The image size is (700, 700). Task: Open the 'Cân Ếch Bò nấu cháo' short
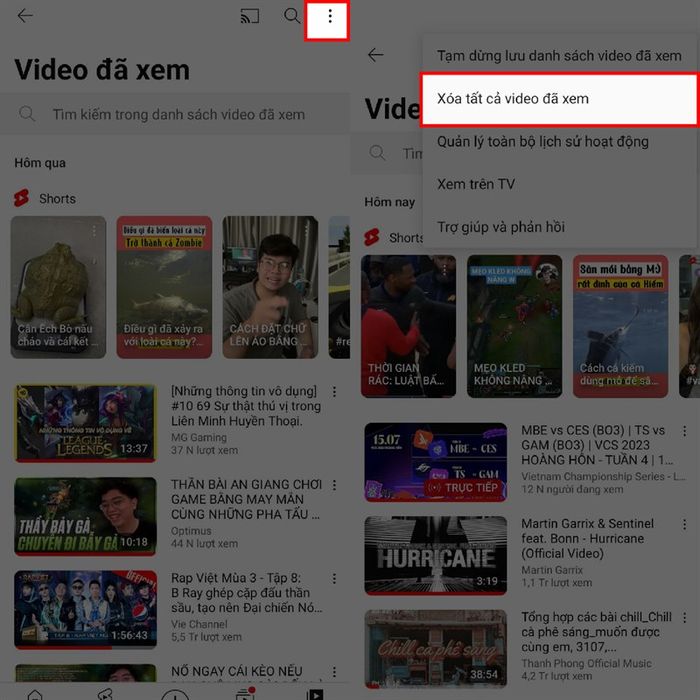58,287
